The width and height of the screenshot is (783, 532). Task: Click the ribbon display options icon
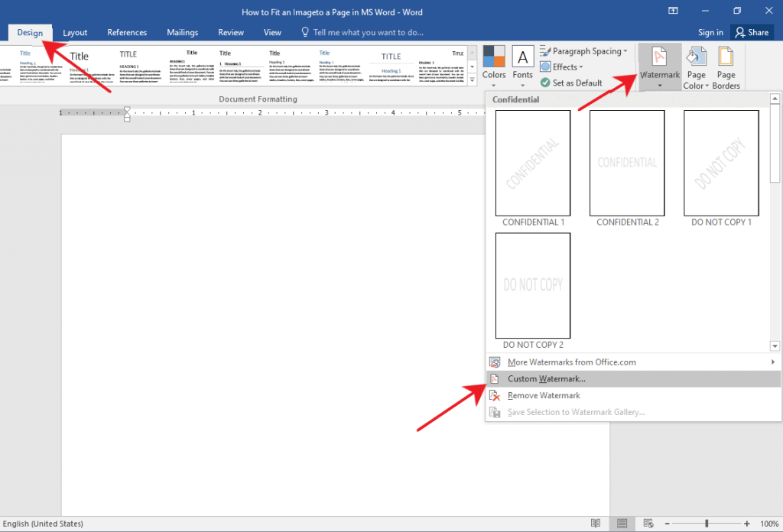672,11
